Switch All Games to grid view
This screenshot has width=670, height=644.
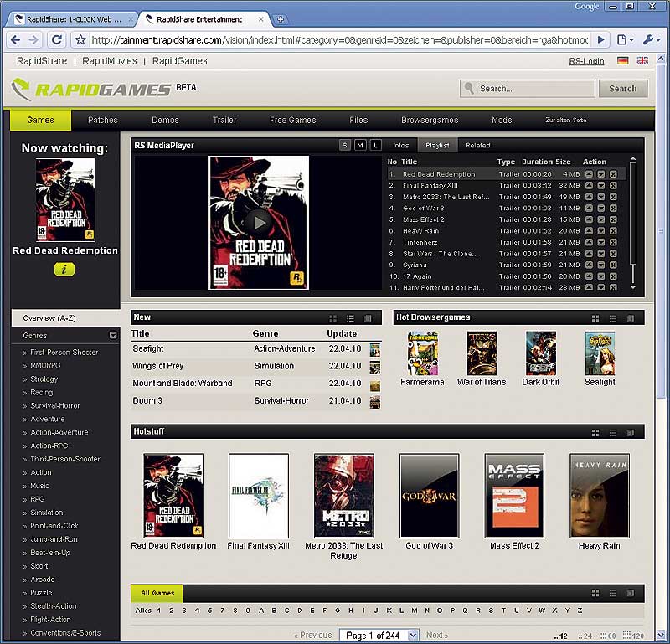tap(595, 593)
